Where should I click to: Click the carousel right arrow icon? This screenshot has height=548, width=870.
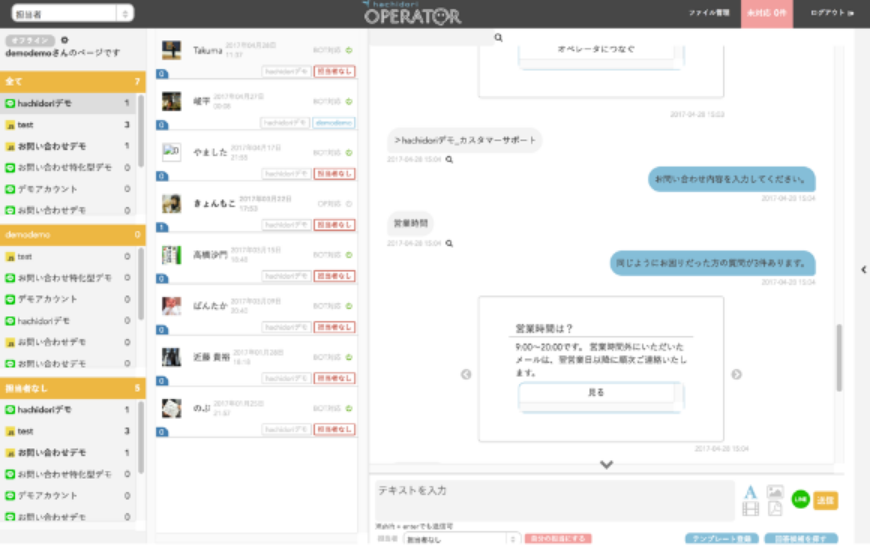click(736, 375)
